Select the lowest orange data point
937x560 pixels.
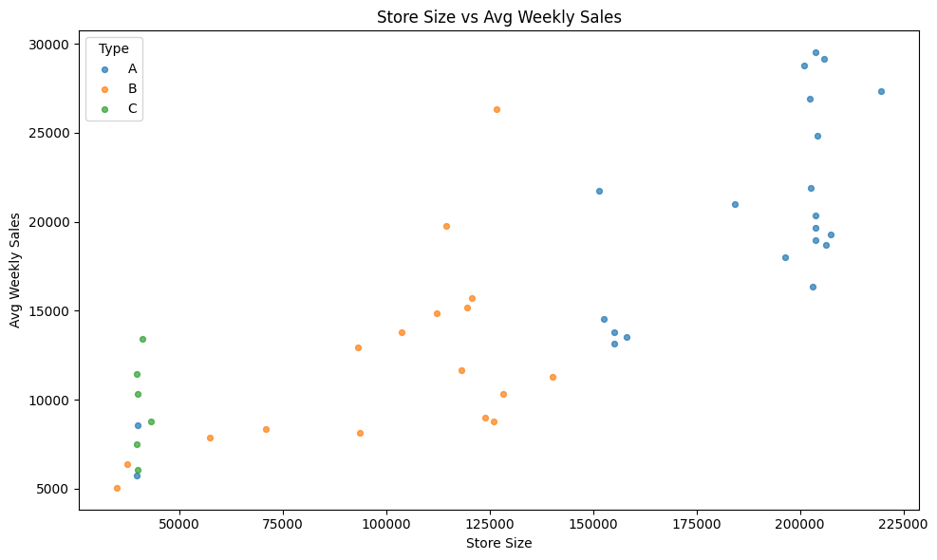point(117,488)
